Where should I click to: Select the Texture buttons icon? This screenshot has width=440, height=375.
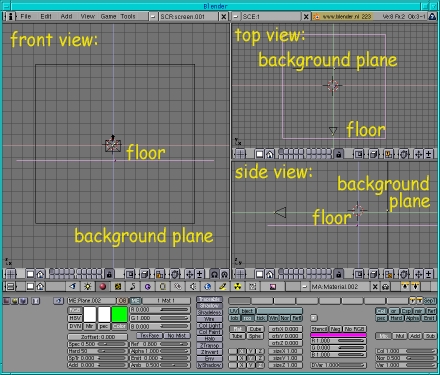click(118, 286)
